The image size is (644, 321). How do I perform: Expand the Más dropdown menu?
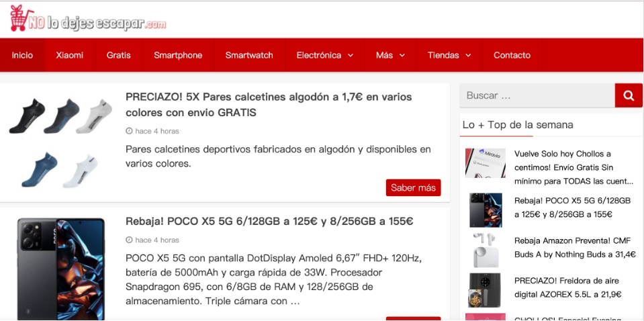(x=390, y=55)
